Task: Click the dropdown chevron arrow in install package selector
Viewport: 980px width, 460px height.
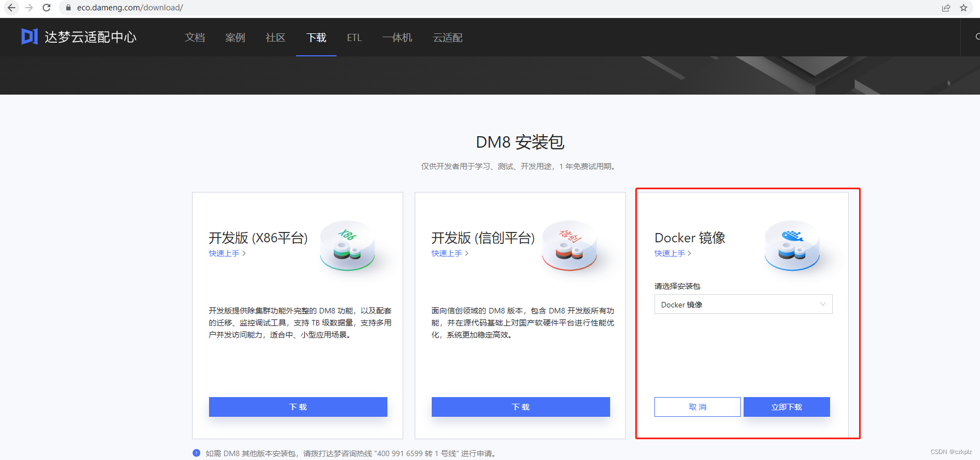Action: tap(822, 304)
